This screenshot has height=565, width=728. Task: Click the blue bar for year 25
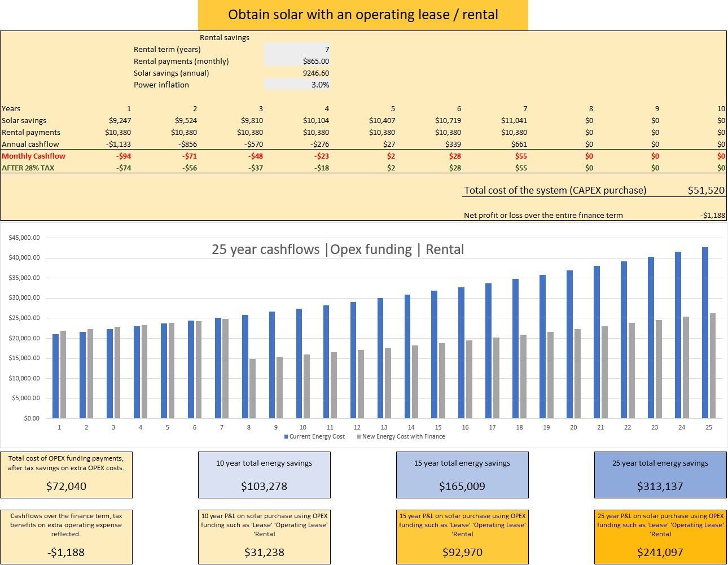pyautogui.click(x=705, y=333)
